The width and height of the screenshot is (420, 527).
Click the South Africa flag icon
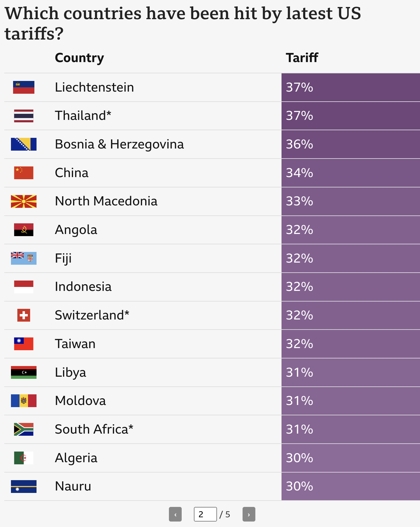pyautogui.click(x=24, y=429)
